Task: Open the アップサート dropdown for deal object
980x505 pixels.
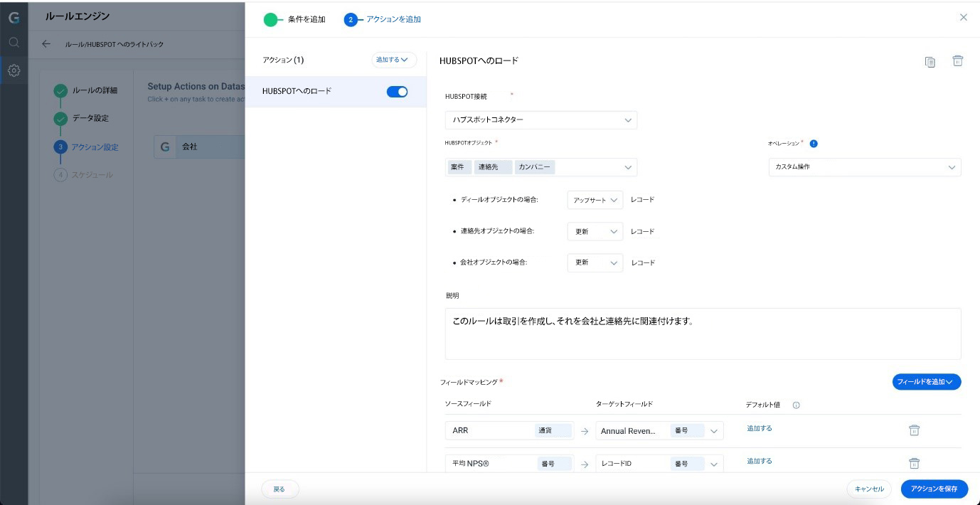Action: pos(595,200)
